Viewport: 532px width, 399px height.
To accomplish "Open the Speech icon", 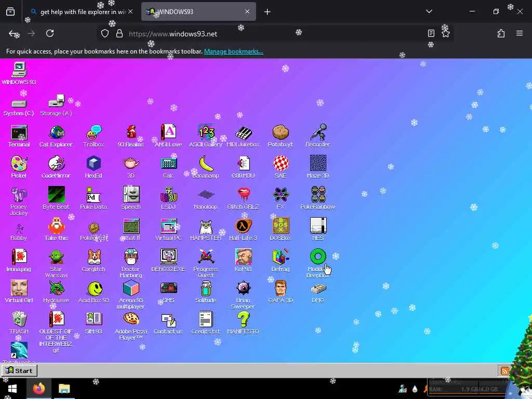I will 131,198.
